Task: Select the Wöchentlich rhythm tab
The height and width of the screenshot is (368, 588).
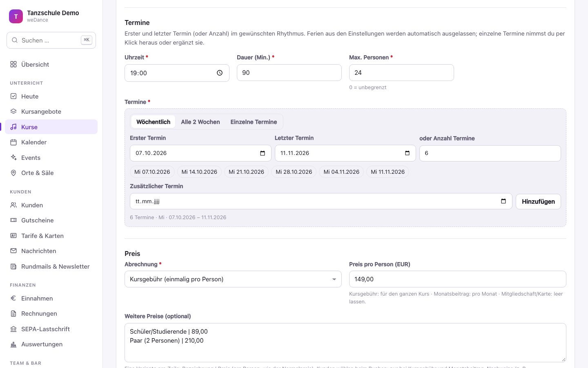Action: point(153,122)
